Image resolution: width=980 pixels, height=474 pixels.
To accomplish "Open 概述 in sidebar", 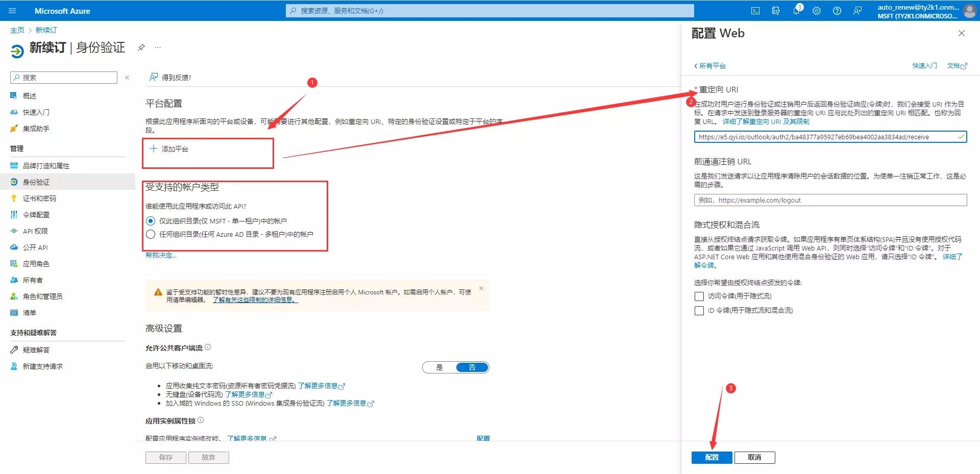I will click(x=30, y=96).
